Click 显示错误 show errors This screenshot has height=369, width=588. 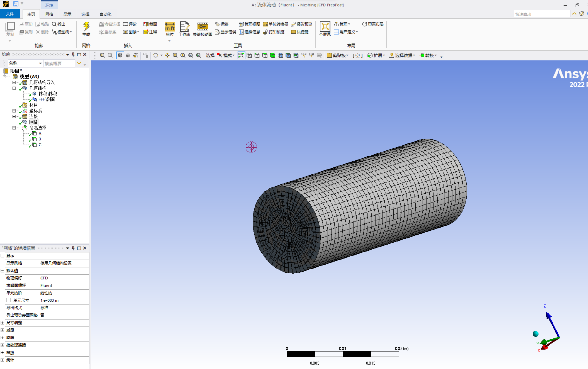(225, 32)
